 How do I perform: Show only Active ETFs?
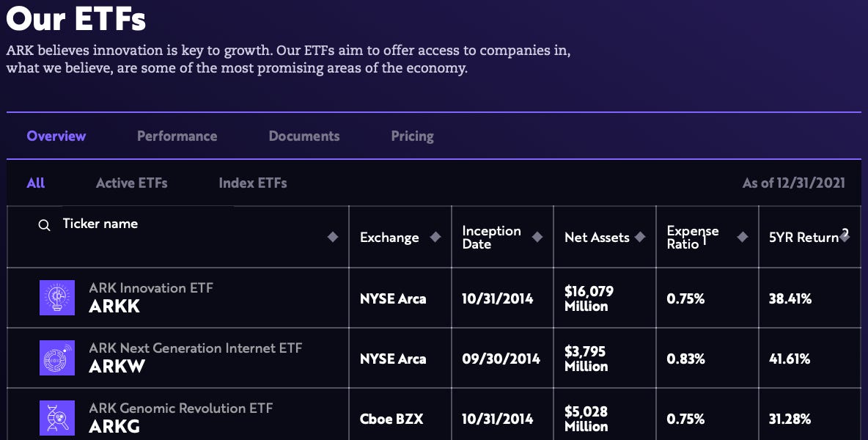(x=132, y=183)
